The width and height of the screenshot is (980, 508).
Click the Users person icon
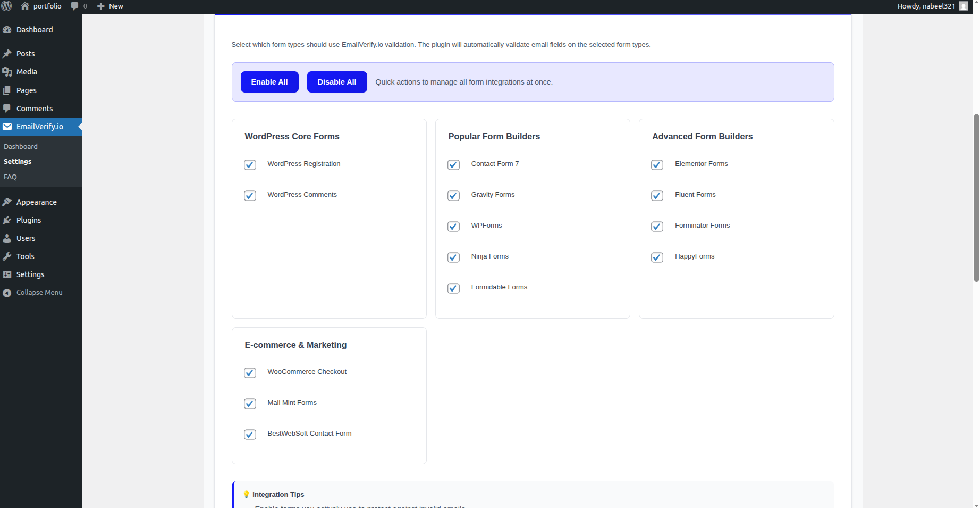tap(7, 238)
